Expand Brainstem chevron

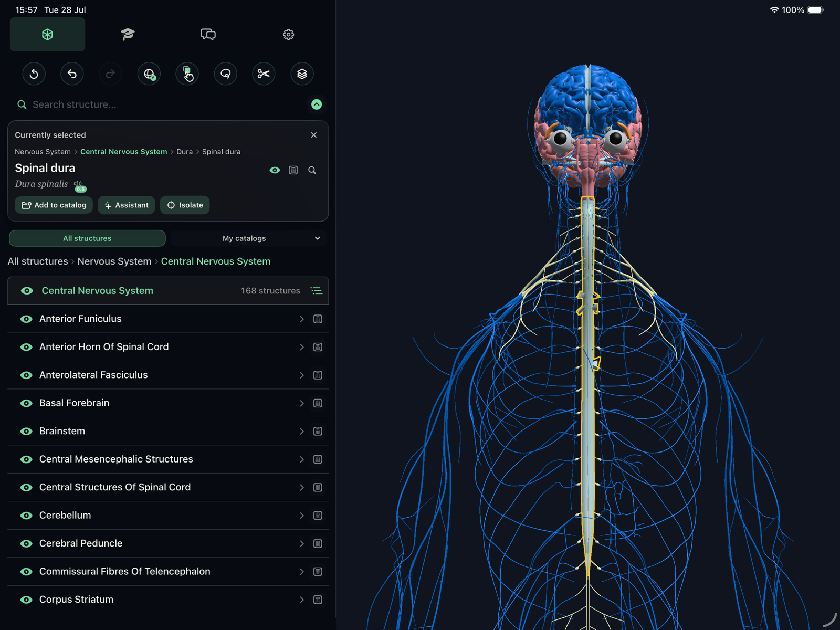302,432
